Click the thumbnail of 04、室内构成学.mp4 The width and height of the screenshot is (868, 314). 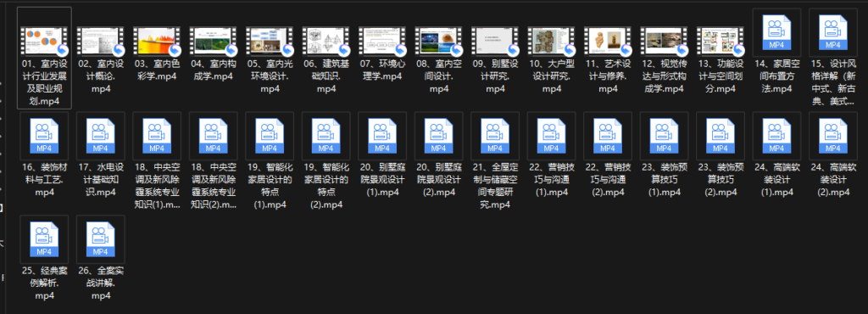pos(214,41)
